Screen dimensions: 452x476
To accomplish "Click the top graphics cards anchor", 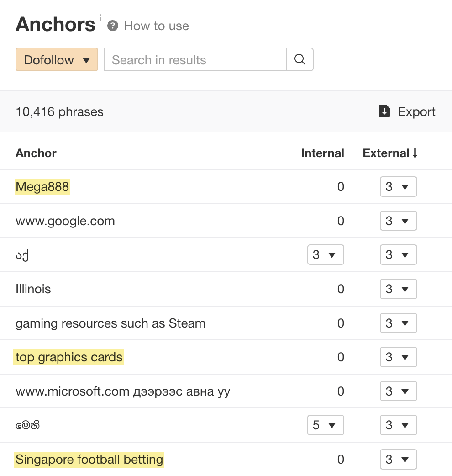I will pos(68,357).
